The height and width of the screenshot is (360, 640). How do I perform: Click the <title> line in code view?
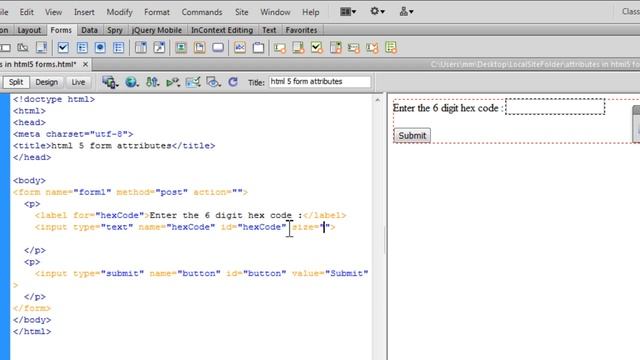point(114,146)
